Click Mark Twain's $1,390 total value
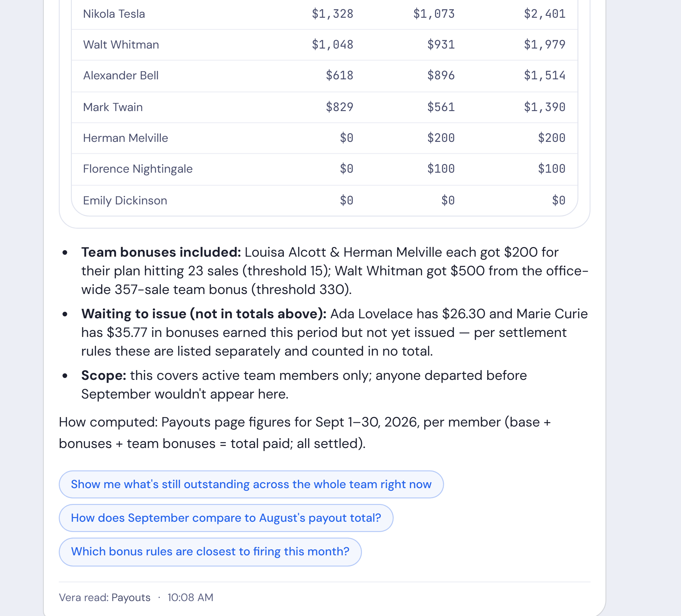Screen dimensions: 681x616 tap(544, 107)
